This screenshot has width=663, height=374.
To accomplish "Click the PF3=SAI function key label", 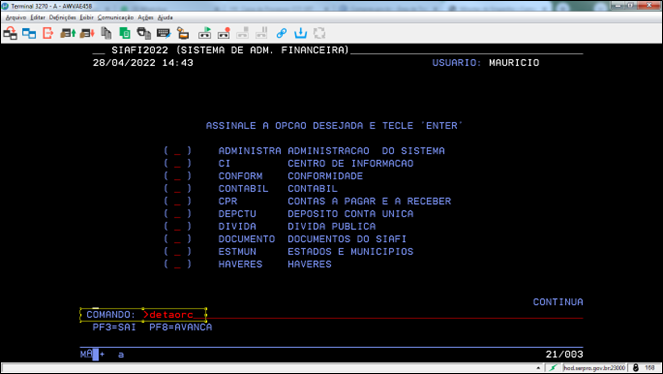I will point(114,327).
